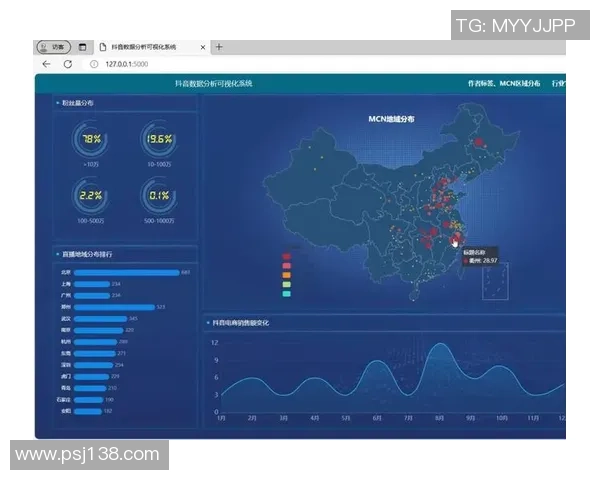Click the browser back arrow

click(x=46, y=63)
